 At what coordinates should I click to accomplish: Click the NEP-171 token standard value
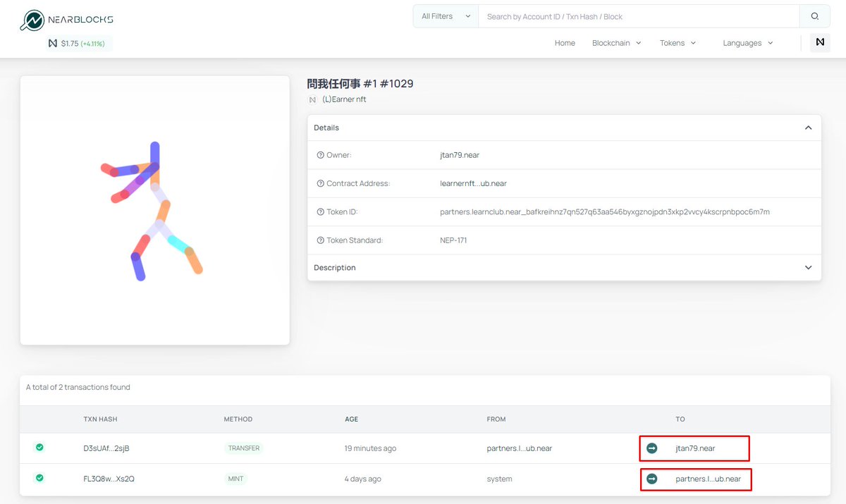pyautogui.click(x=453, y=240)
